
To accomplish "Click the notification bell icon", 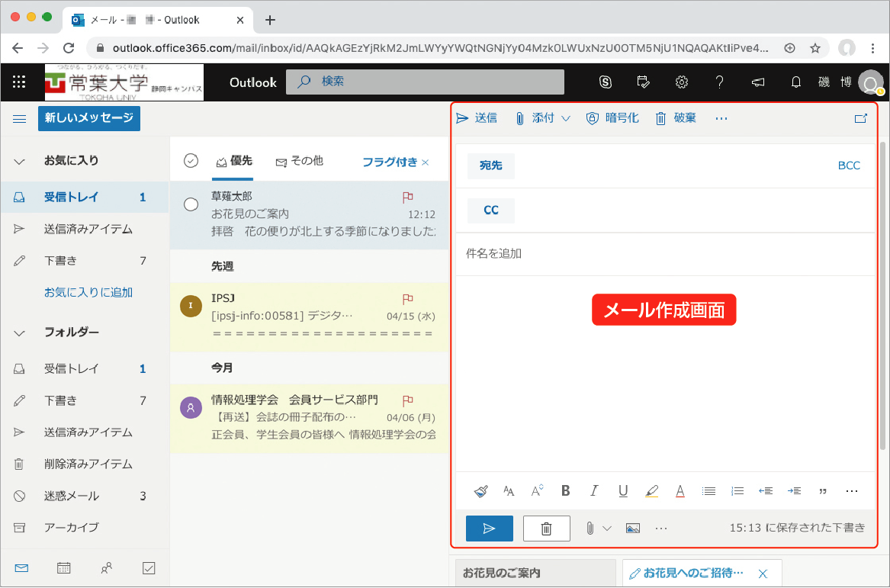I will [796, 82].
